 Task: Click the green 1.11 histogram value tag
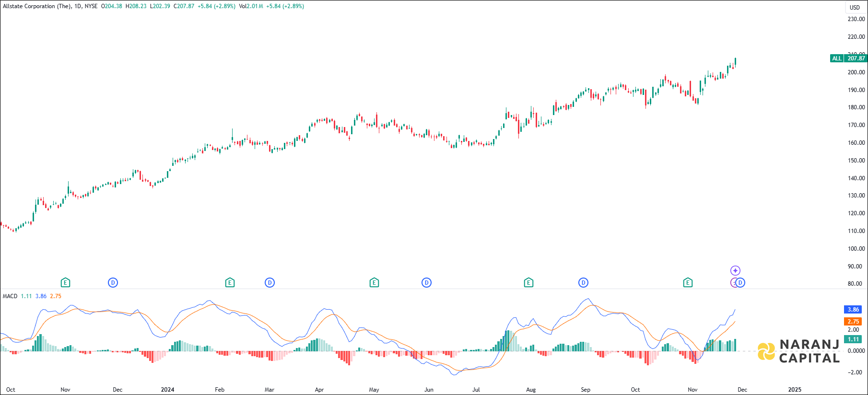pos(853,339)
